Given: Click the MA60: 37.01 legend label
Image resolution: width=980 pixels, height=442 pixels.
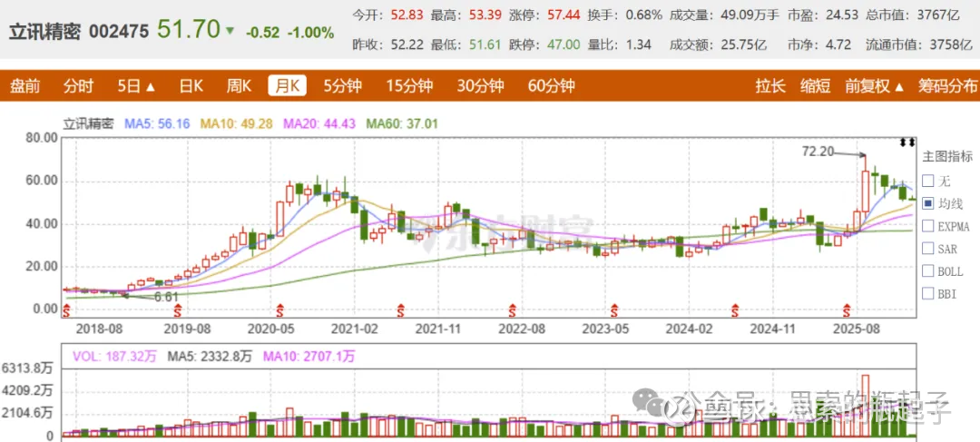Looking at the screenshot, I should pyautogui.click(x=402, y=123).
